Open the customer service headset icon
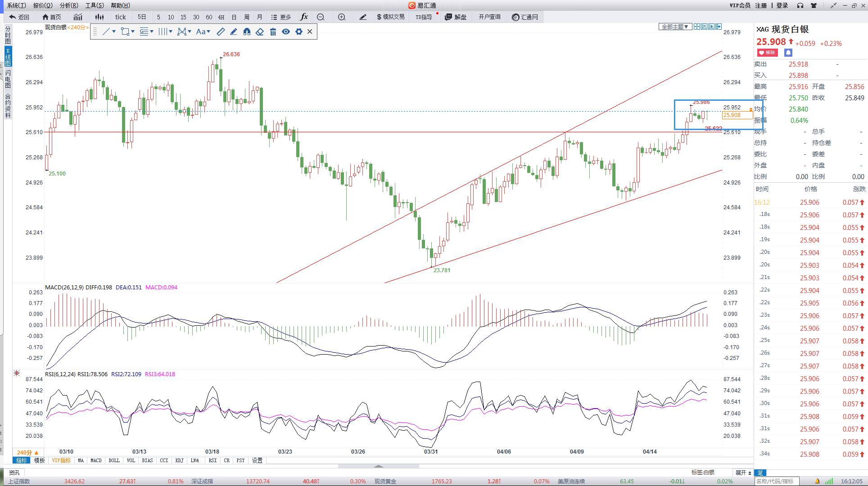The width and height of the screenshot is (868, 486). tap(800, 5)
